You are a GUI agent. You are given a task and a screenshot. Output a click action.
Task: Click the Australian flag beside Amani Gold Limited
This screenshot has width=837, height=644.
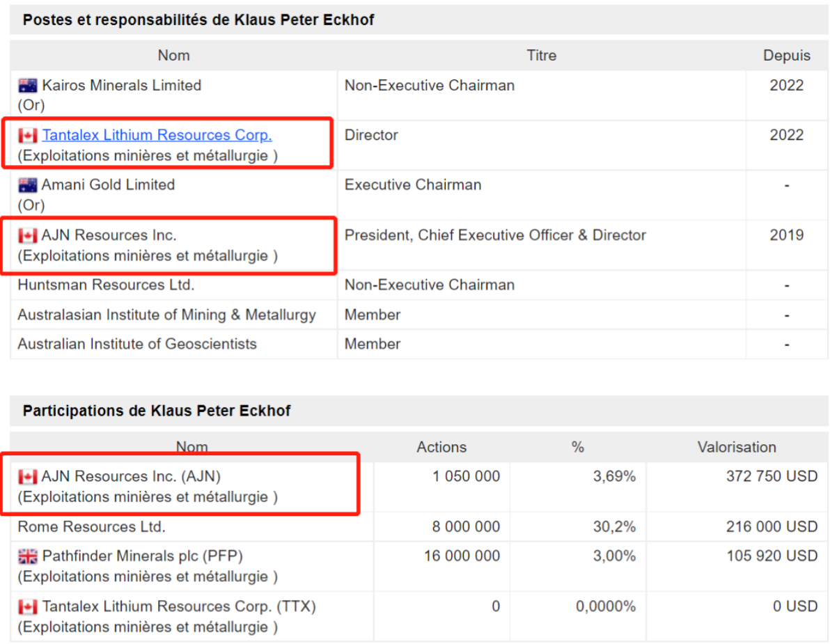pos(28,185)
